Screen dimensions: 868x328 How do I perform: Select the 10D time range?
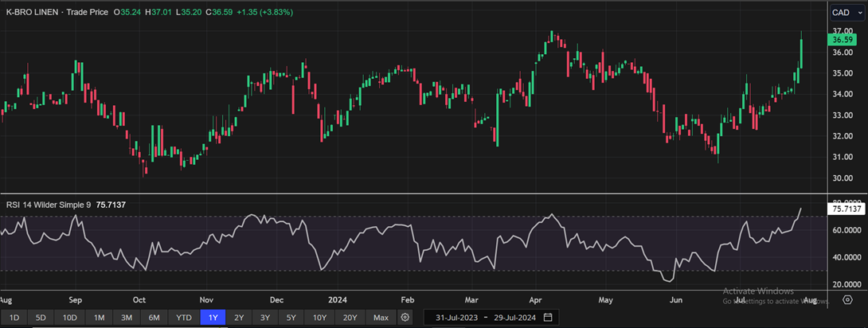point(70,318)
